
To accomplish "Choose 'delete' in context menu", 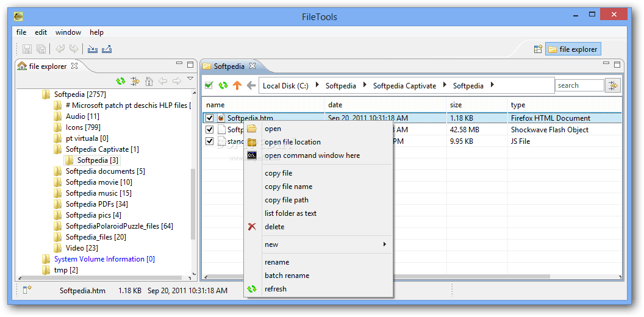I will click(318, 227).
